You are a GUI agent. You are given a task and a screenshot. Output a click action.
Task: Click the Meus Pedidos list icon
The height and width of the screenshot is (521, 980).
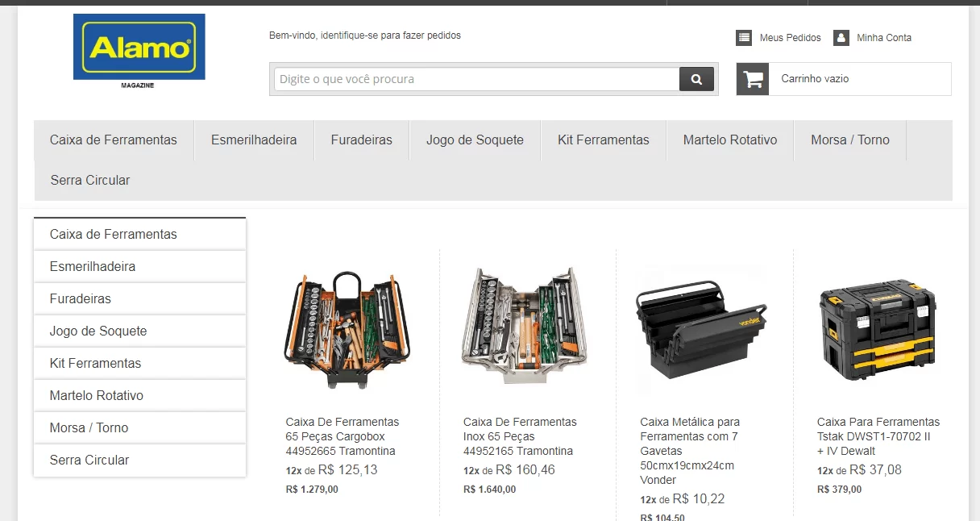tap(744, 37)
